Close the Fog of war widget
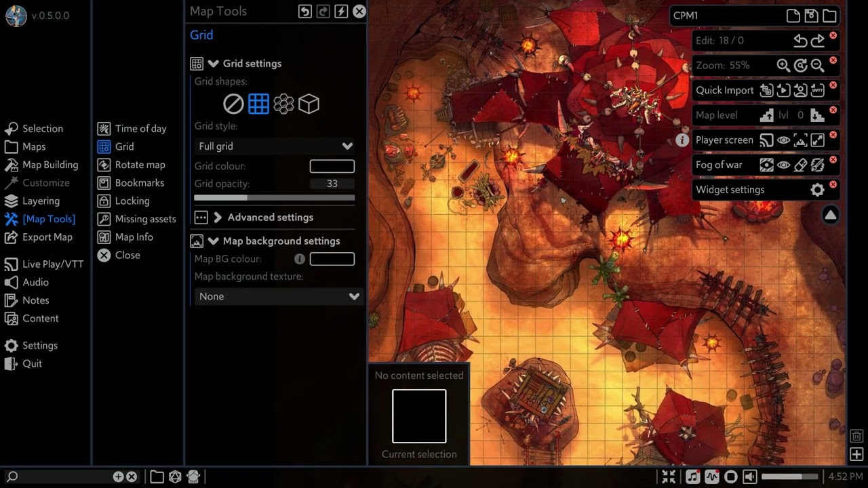Screen dimensions: 868x488 (833, 160)
